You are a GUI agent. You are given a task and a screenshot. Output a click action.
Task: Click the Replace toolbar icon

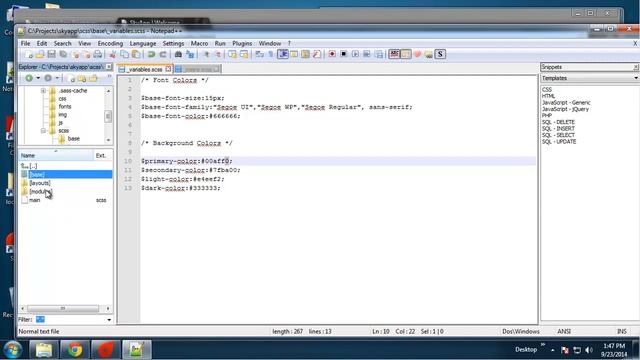click(190, 54)
